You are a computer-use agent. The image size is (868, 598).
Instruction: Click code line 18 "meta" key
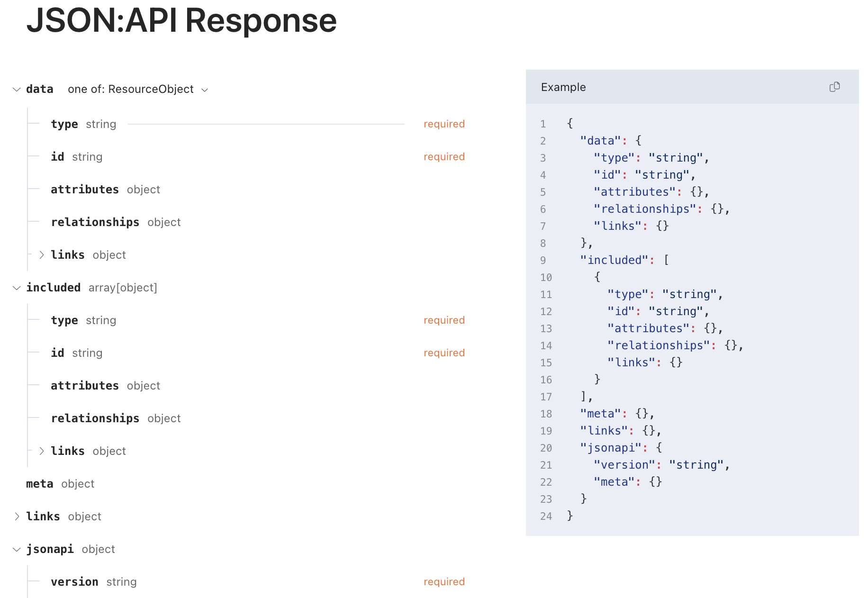pyautogui.click(x=601, y=414)
